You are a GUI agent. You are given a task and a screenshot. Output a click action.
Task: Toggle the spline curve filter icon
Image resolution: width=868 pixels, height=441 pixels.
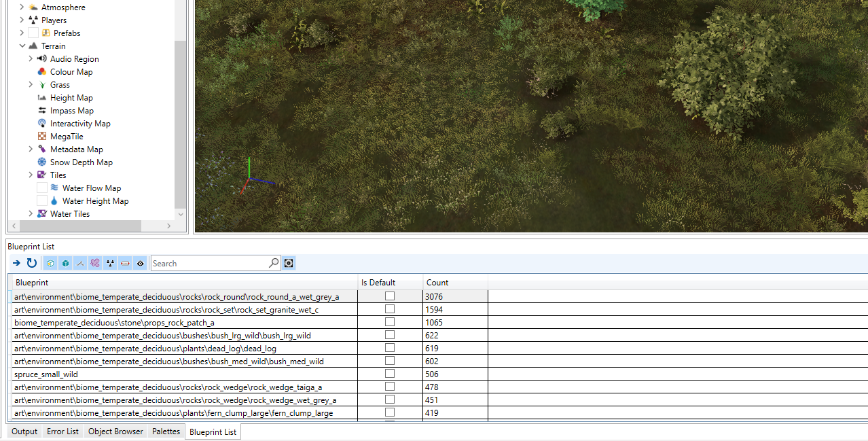79,263
